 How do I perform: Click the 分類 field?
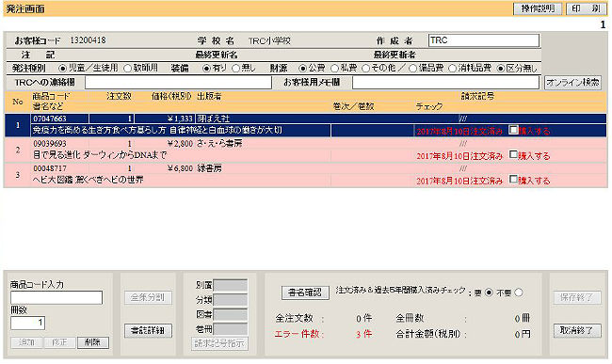pos(231,300)
